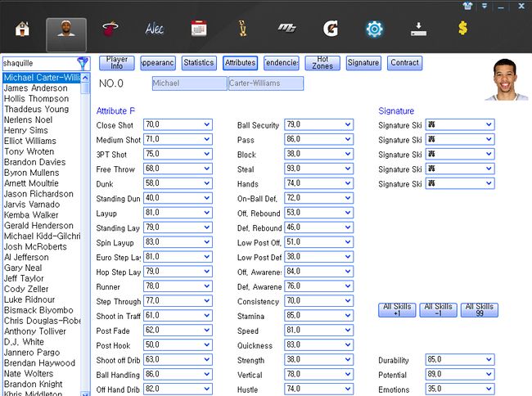Click the Miami Heat team logo icon

click(x=110, y=30)
